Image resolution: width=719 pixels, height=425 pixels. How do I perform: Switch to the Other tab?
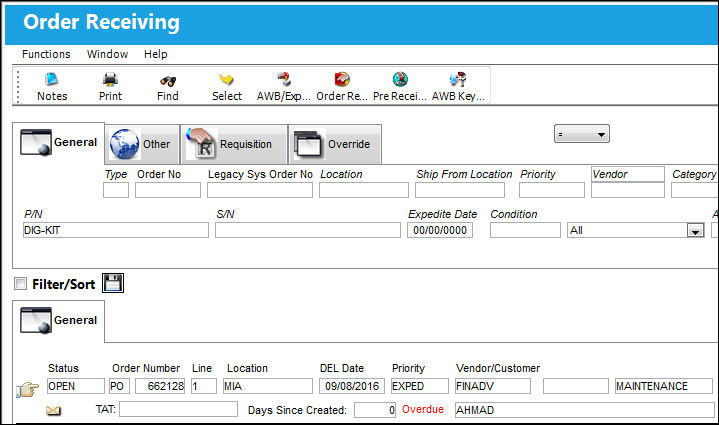(142, 144)
